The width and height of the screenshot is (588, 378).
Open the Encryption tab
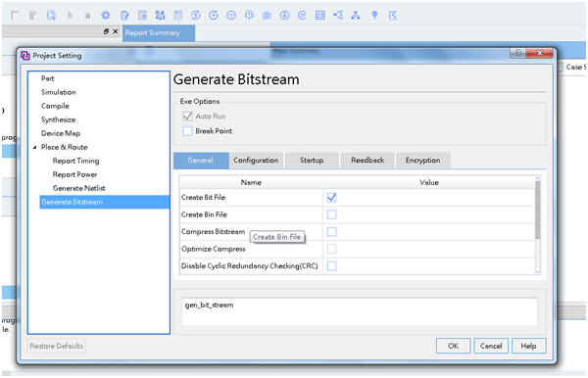pos(423,161)
